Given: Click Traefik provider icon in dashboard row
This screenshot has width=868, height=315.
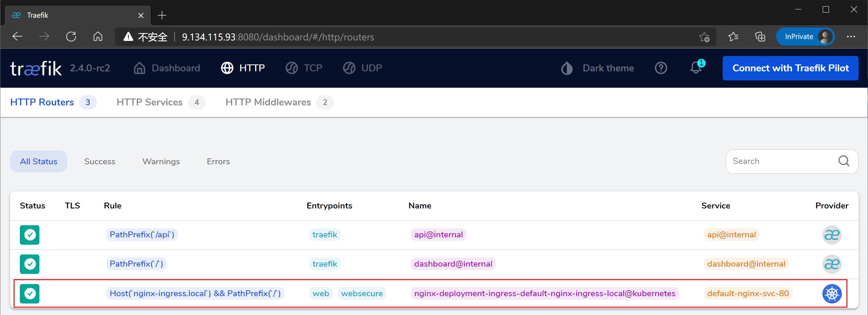Looking at the screenshot, I should click(832, 264).
